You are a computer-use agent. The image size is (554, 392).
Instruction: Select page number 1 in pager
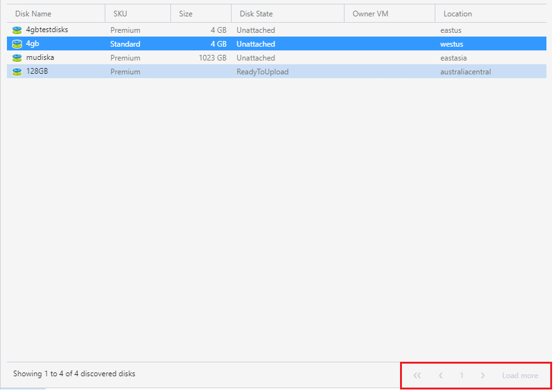pos(461,376)
